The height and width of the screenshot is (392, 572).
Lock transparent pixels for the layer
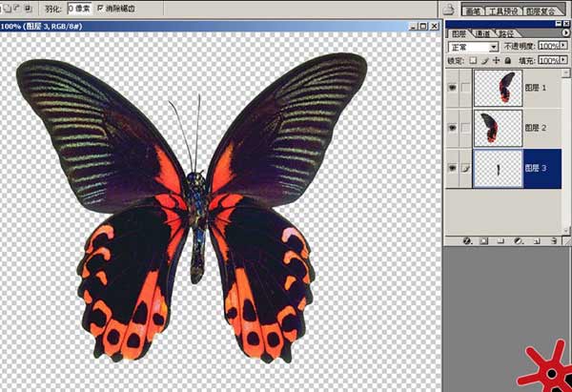coord(473,61)
